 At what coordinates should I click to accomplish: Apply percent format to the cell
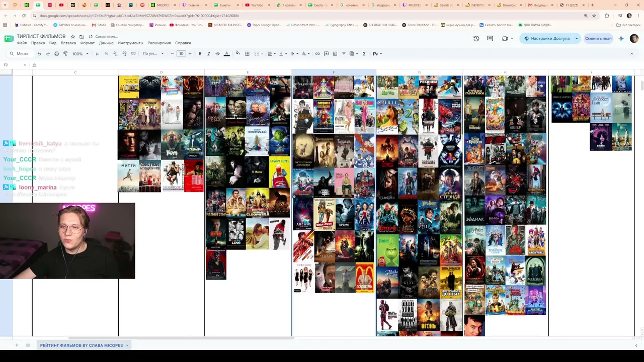pyautogui.click(x=106, y=54)
